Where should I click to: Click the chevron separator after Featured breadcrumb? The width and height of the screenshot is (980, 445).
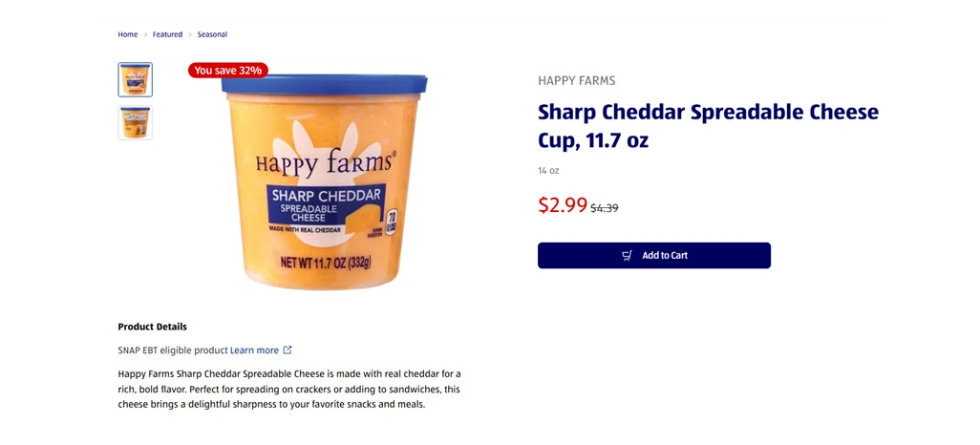coord(190,35)
